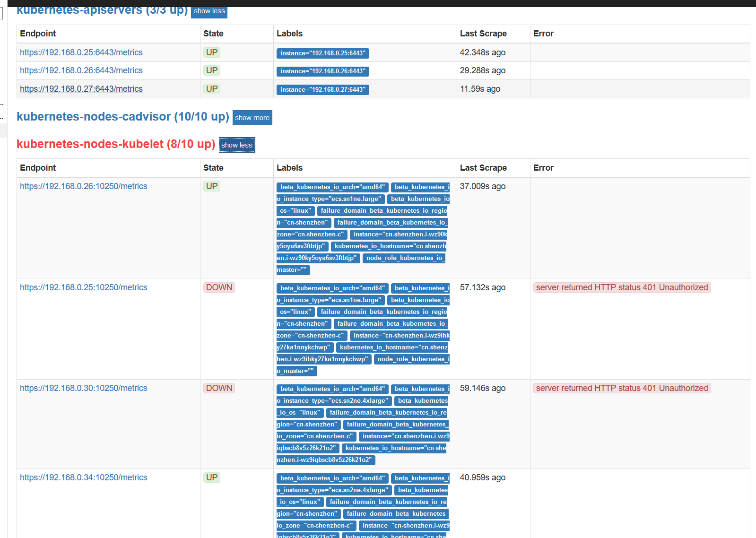This screenshot has width=756, height=538.
Task: Open endpoint https://192.168.0.34:10250/metrics
Action: tap(84, 477)
